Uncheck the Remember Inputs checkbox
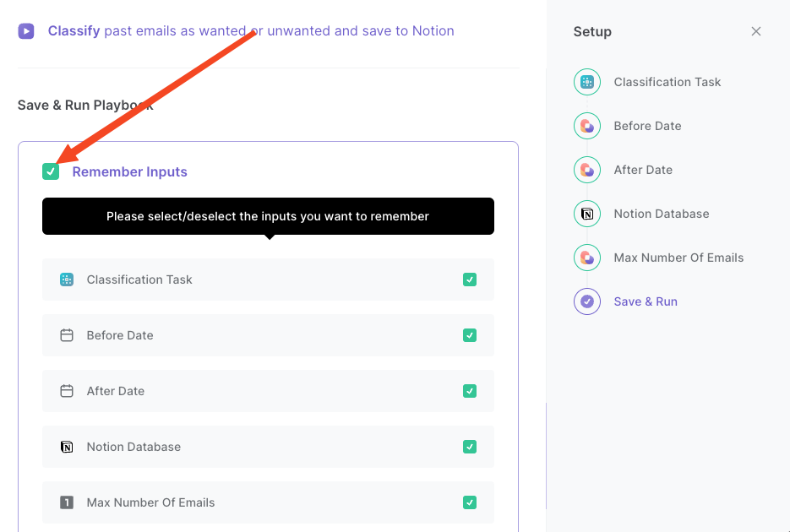 coord(51,171)
